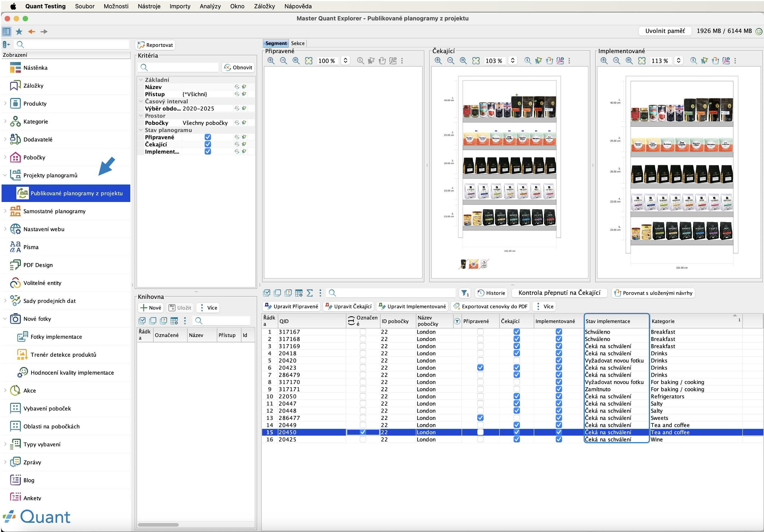Screen dimensions: 764x532
Task: Click Upravit Čekající button
Action: point(348,307)
